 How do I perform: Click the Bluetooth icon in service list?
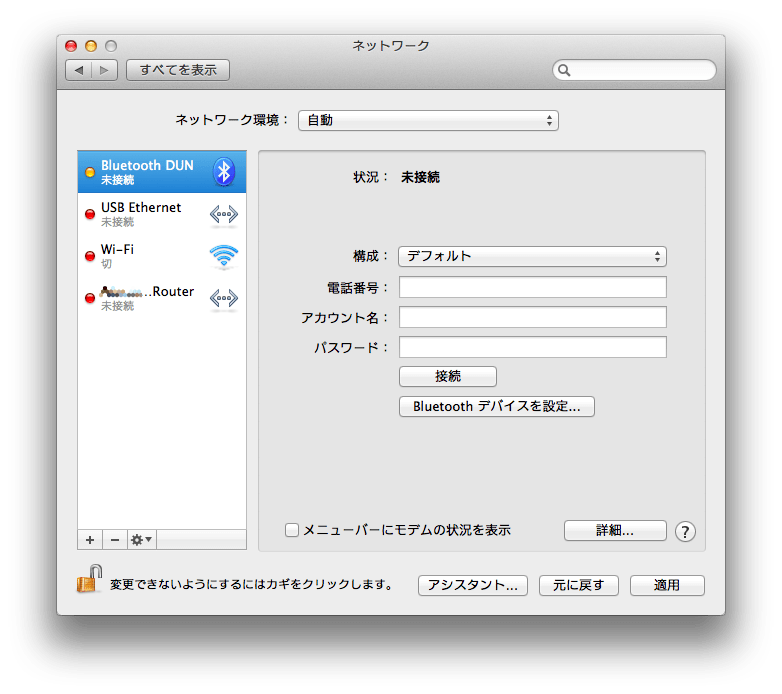point(224,172)
